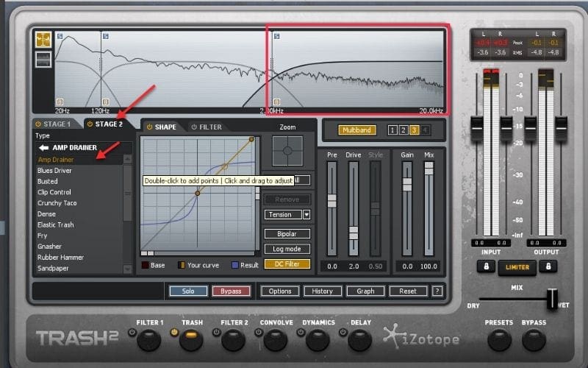Solo the first band with its S button
588x368 pixels.
point(60,36)
